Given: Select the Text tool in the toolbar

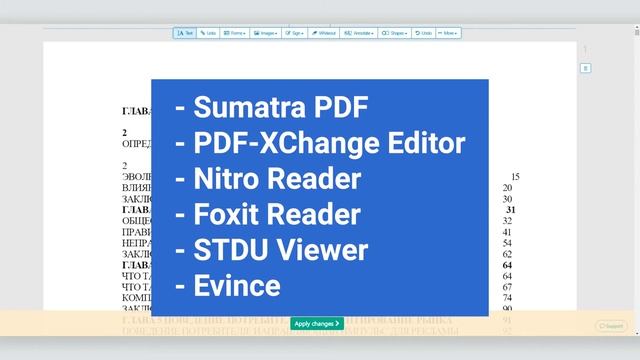Looking at the screenshot, I should (185, 33).
